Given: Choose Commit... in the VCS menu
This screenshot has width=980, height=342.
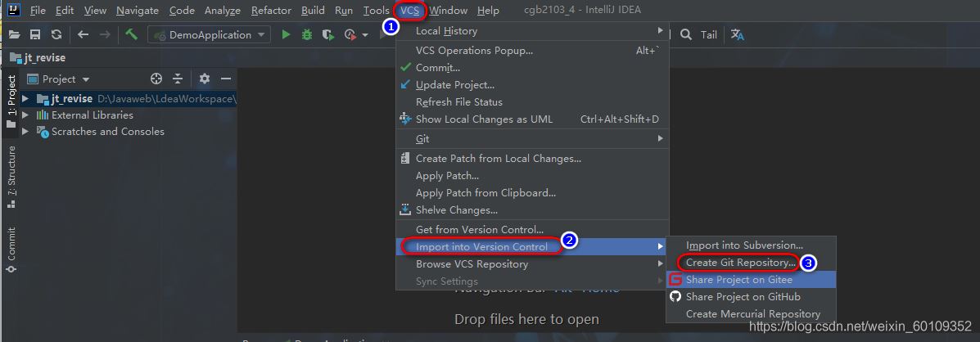Looking at the screenshot, I should 532,67.
